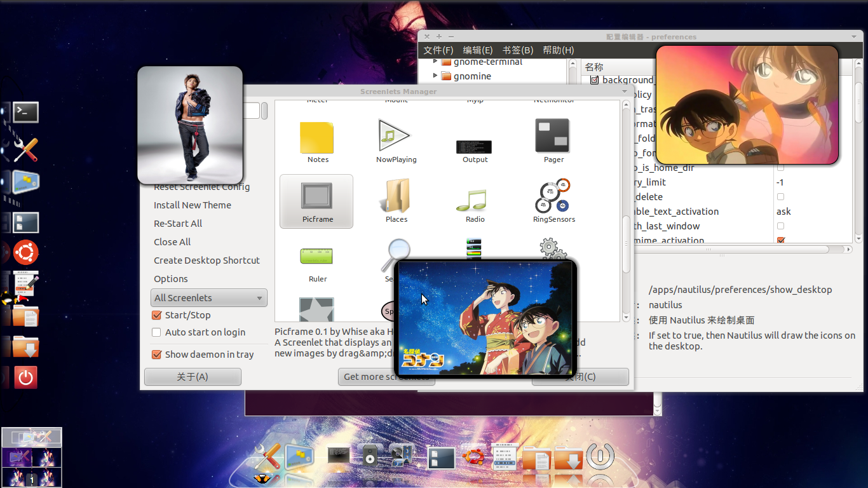Click Create Desktop Shortcut

coord(207,261)
